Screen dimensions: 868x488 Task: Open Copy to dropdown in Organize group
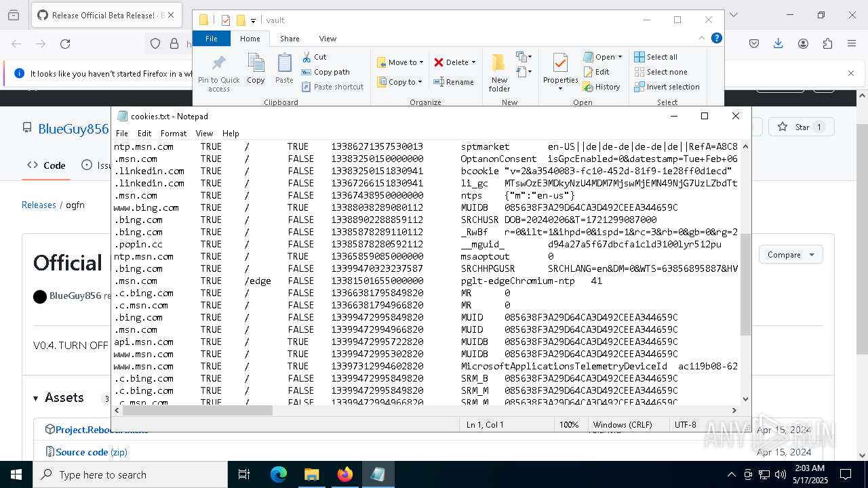tap(400, 82)
